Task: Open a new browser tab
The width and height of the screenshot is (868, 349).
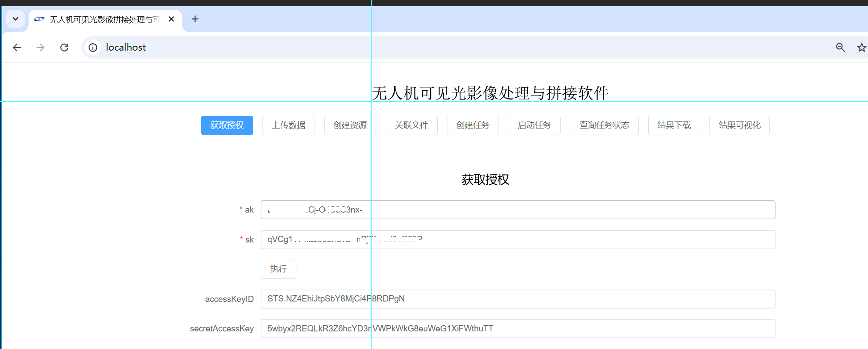Action: click(195, 19)
